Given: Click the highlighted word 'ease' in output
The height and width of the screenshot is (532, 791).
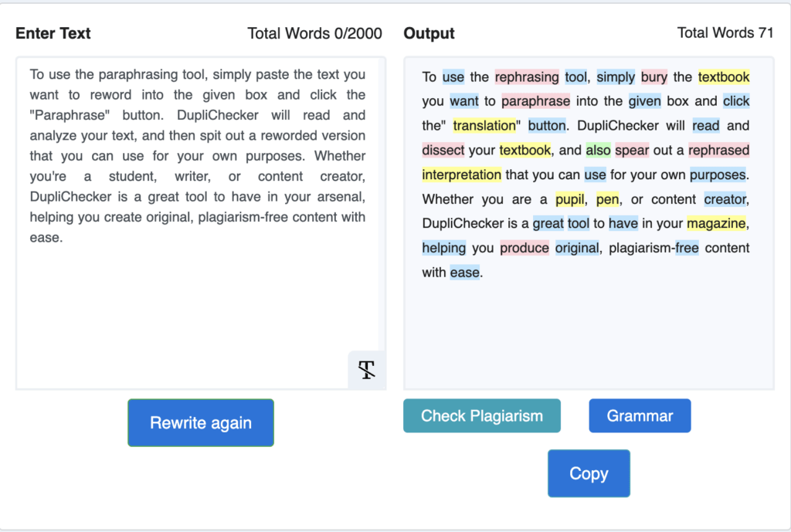Looking at the screenshot, I should (464, 273).
